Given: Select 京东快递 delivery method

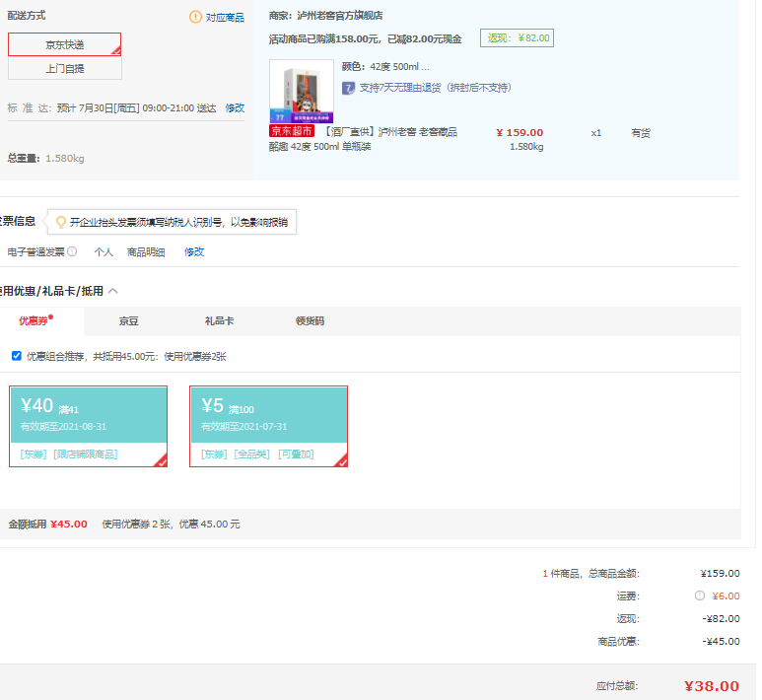Looking at the screenshot, I should tap(65, 44).
